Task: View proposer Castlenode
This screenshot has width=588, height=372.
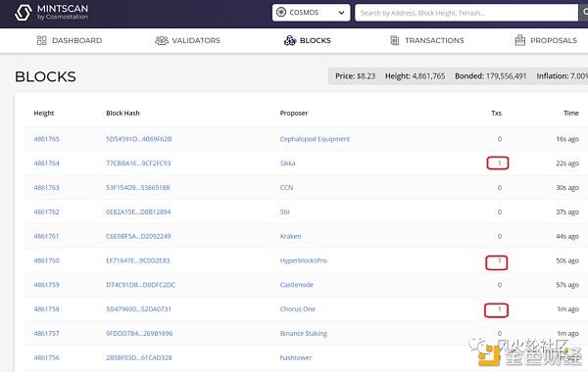Action: (296, 285)
